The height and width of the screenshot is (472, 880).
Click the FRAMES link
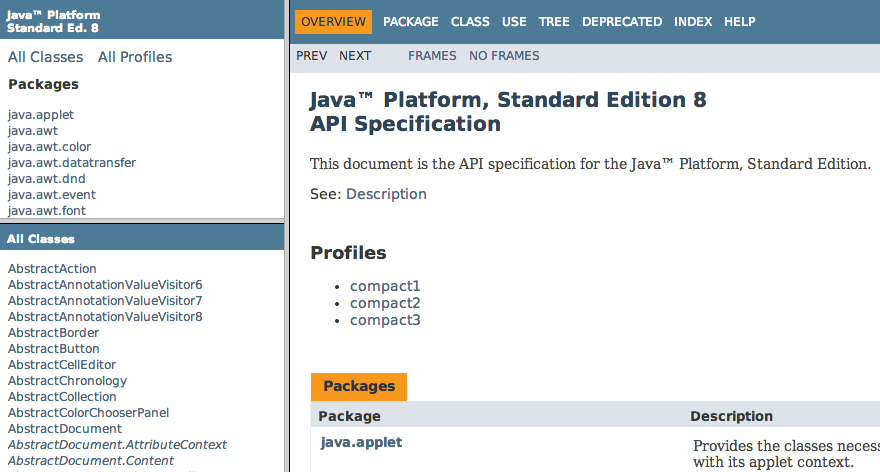pos(432,56)
